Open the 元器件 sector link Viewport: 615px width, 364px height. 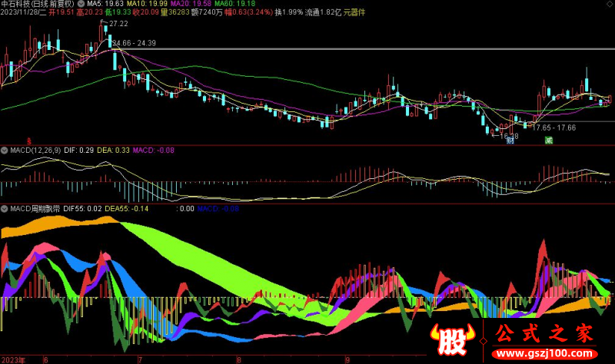pos(354,12)
